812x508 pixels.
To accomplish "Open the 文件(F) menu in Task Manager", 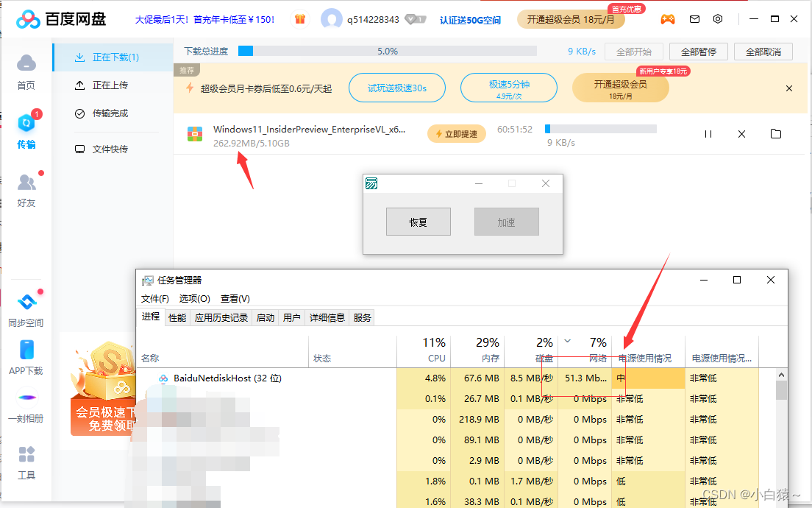I will pyautogui.click(x=155, y=299).
